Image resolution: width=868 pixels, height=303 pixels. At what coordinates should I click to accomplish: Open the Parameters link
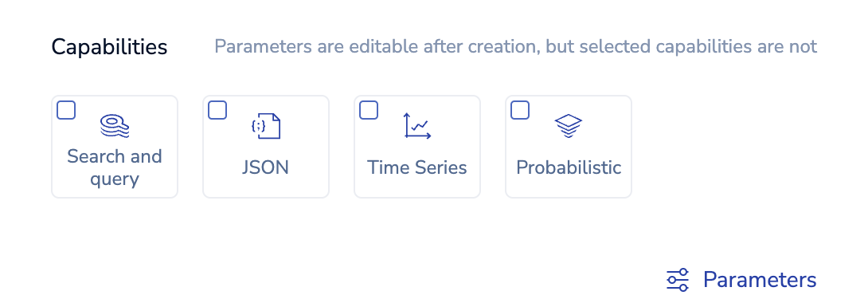click(742, 280)
